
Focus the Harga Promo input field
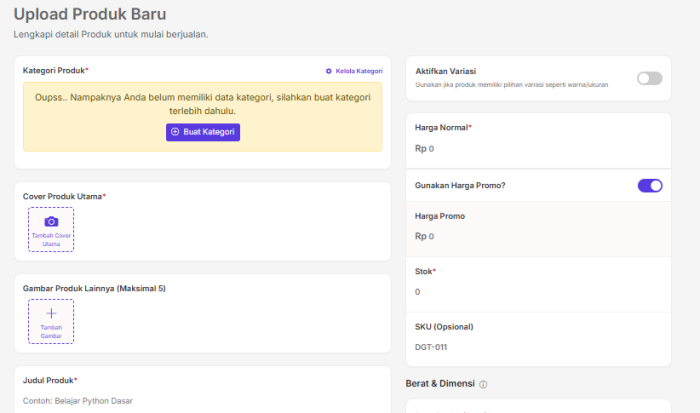pyautogui.click(x=538, y=236)
